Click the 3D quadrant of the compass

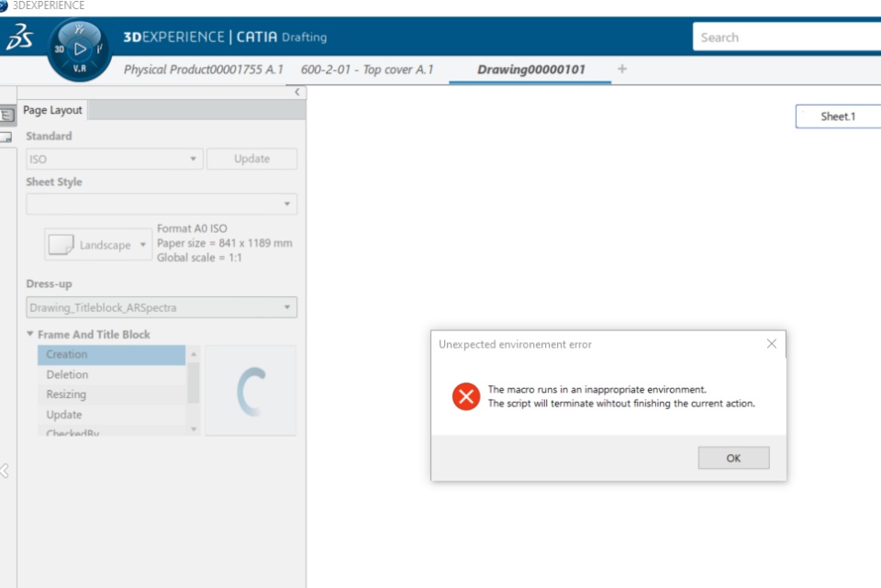(x=59, y=49)
